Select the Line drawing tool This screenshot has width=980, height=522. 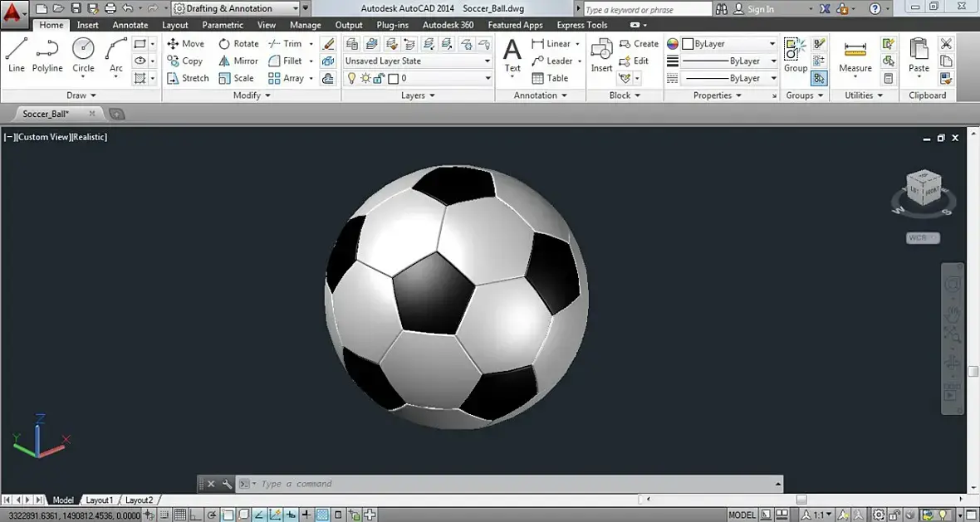pyautogui.click(x=17, y=55)
